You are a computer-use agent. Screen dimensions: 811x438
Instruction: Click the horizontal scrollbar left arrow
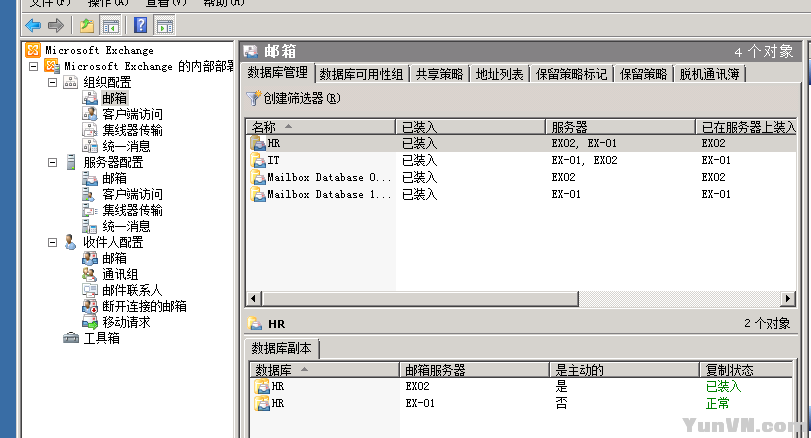click(253, 298)
